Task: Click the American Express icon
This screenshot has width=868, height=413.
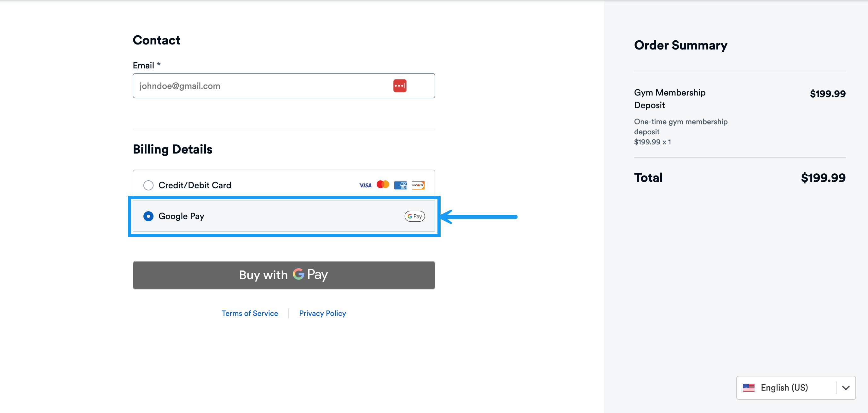Action: (x=401, y=185)
